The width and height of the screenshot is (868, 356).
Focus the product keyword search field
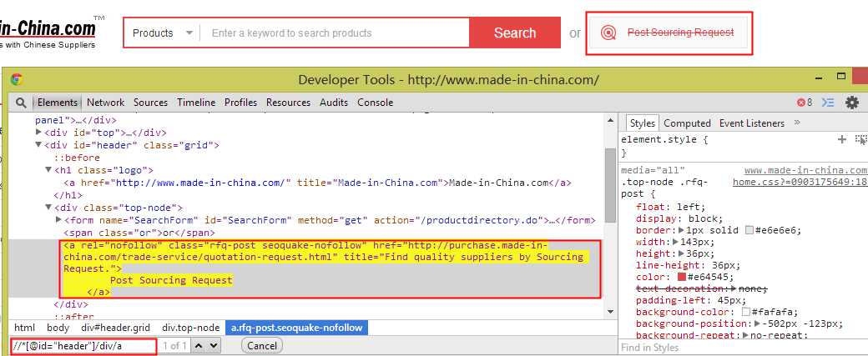pyautogui.click(x=335, y=33)
